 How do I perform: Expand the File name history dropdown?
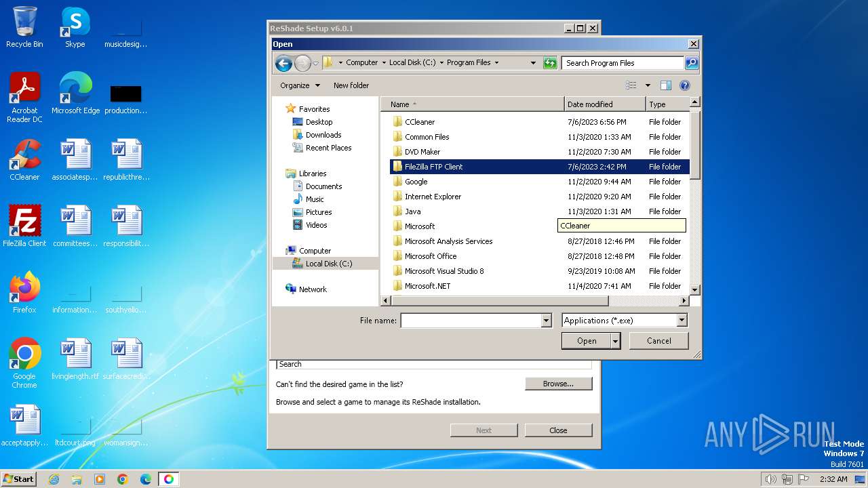[546, 321]
